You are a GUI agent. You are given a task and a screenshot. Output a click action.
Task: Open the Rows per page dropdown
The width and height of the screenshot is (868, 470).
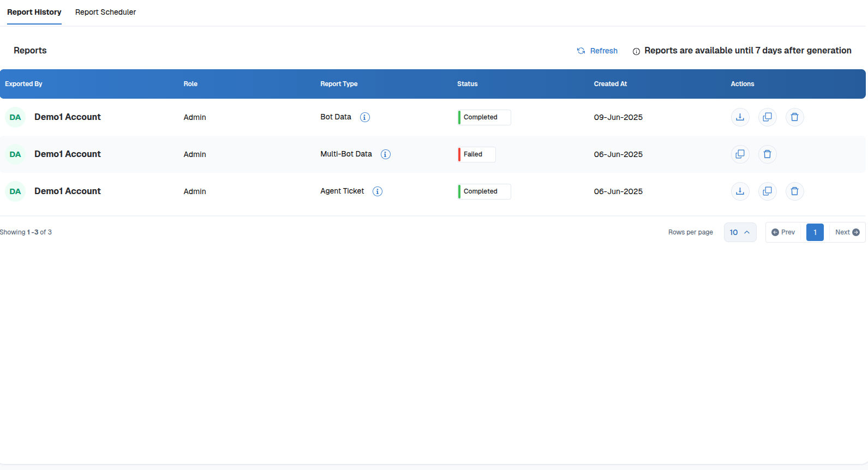click(x=740, y=232)
